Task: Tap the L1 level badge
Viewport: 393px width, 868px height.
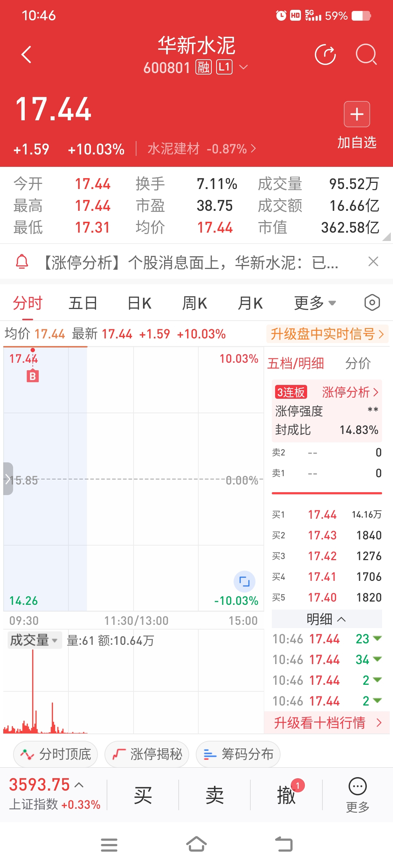Action: point(225,67)
